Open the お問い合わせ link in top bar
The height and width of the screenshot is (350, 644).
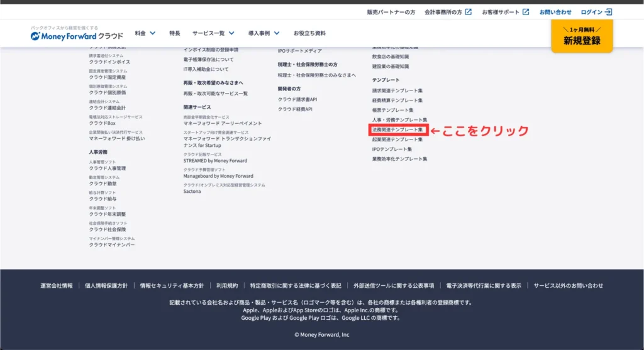point(555,12)
